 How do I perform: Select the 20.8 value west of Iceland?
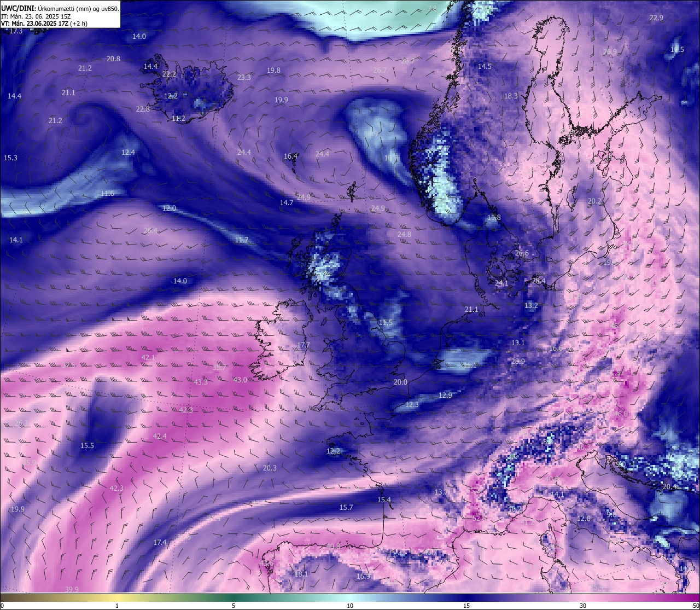click(113, 59)
